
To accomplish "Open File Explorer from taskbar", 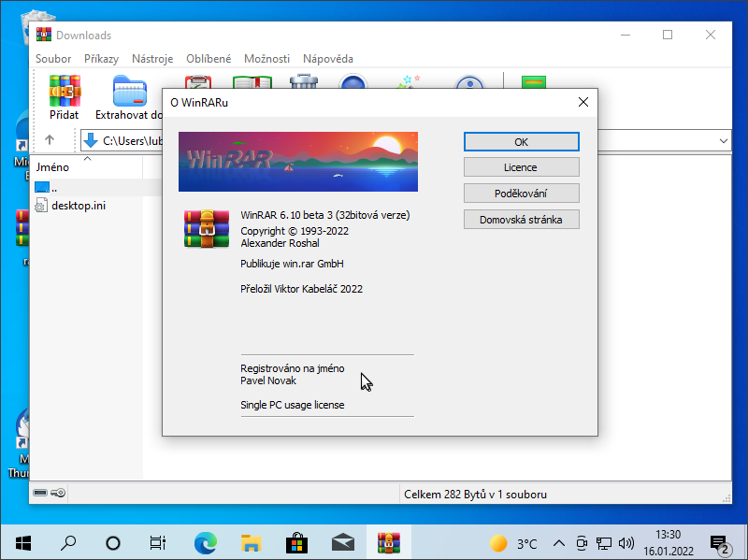I will 251,543.
